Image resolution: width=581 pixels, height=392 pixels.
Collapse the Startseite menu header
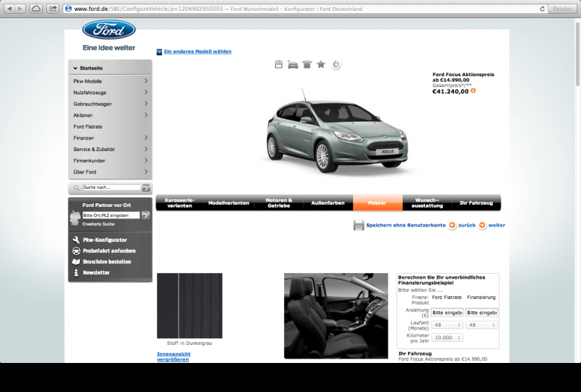pyautogui.click(x=110, y=68)
